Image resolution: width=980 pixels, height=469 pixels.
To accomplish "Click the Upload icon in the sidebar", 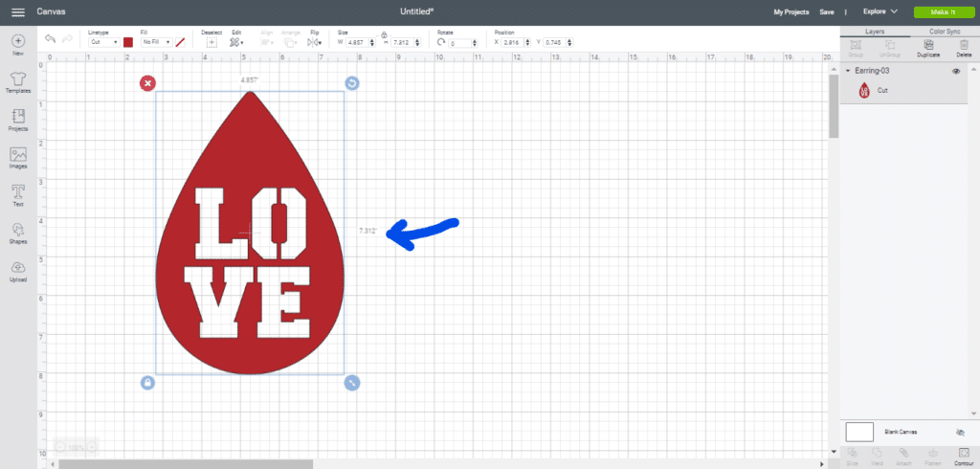I will (x=18, y=271).
